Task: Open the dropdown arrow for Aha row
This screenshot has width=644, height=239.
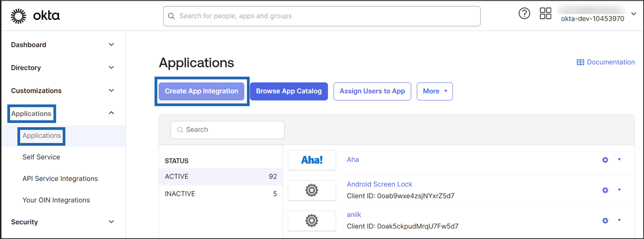Action: point(619,159)
